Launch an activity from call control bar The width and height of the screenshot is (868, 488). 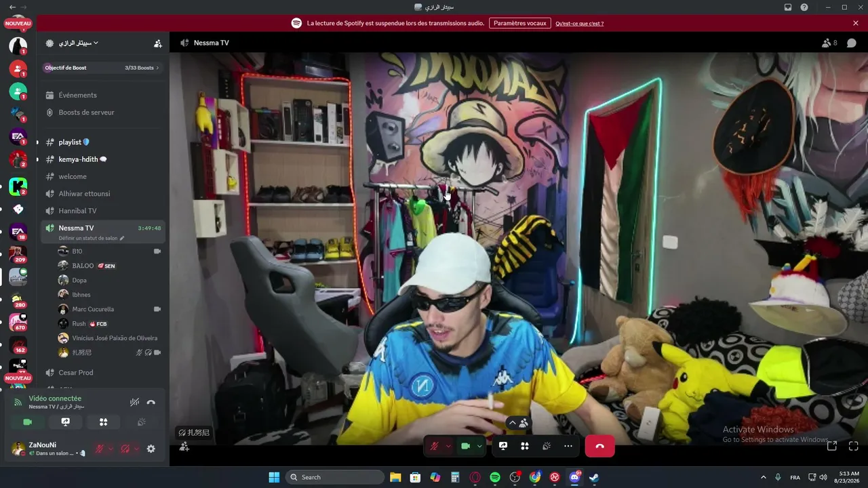[525, 446]
